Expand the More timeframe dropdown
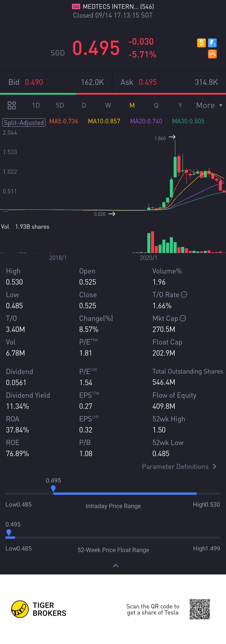Viewport: 226px width, 644px height. click(x=209, y=105)
